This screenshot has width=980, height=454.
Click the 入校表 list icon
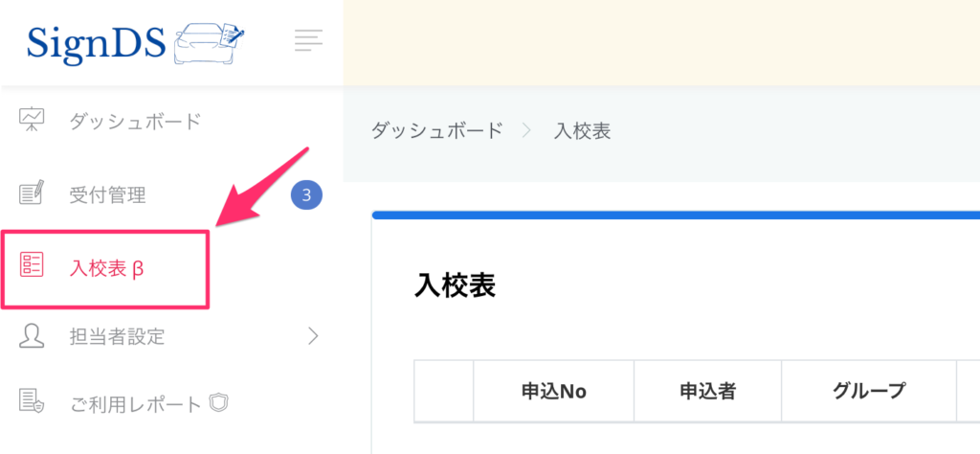[x=32, y=267]
